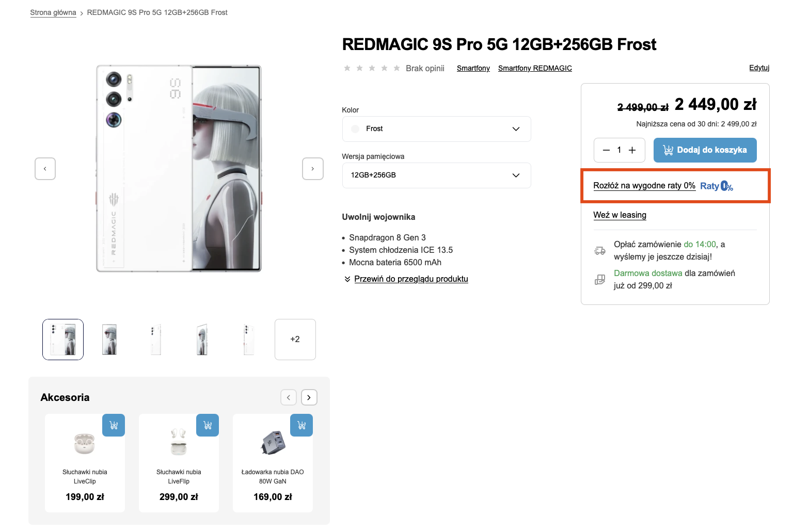
Task: Show next product image with right arrow
Action: (x=312, y=169)
